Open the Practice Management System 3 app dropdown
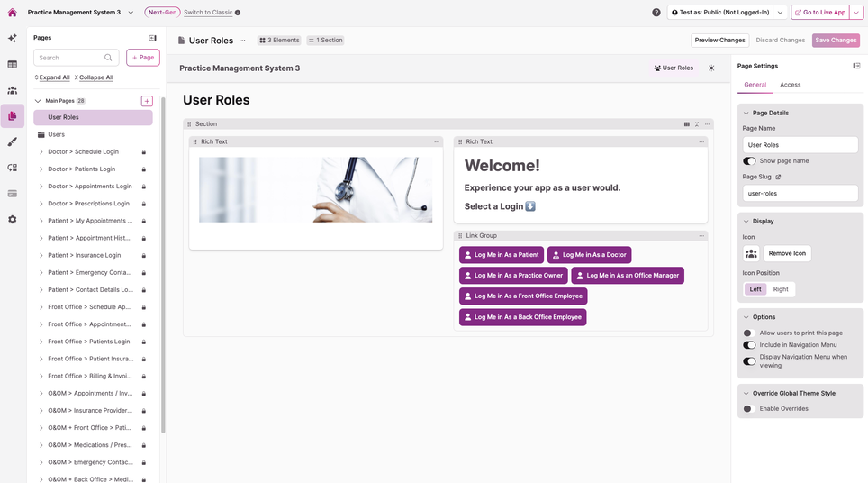This screenshot has height=483, width=868. 131,13
